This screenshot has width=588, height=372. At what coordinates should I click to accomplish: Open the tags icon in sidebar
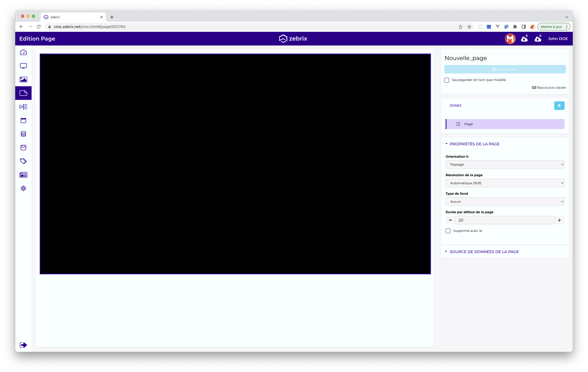tap(23, 161)
